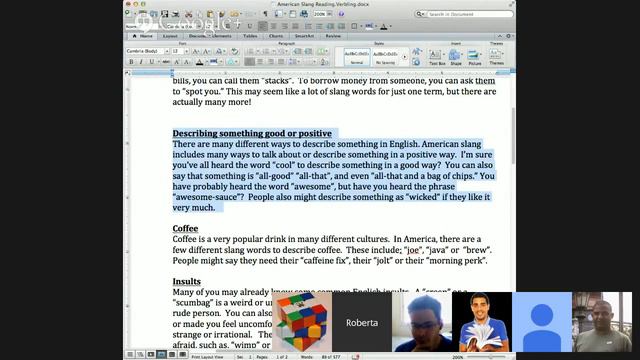Click the ribbon font color A swatch
Viewport: 640px width, 360px height.
point(200,62)
